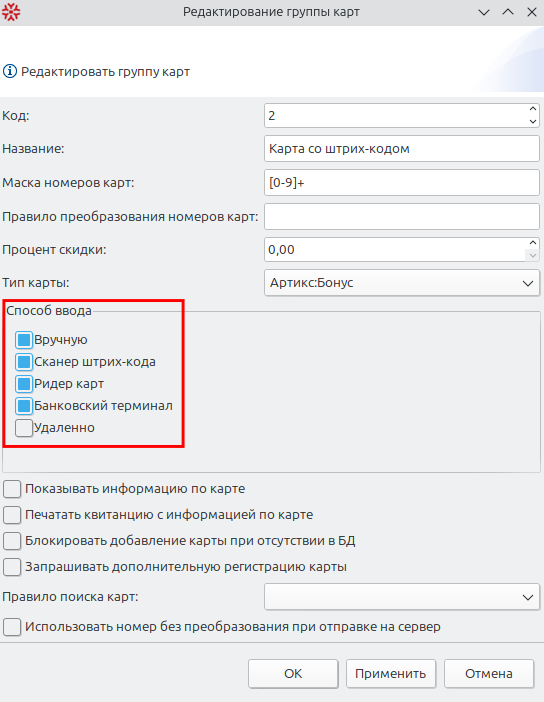Enable Блокировать добавление карты при отсутствии в БД
Screen dimensions: 544x702
pyautogui.click(x=12, y=541)
